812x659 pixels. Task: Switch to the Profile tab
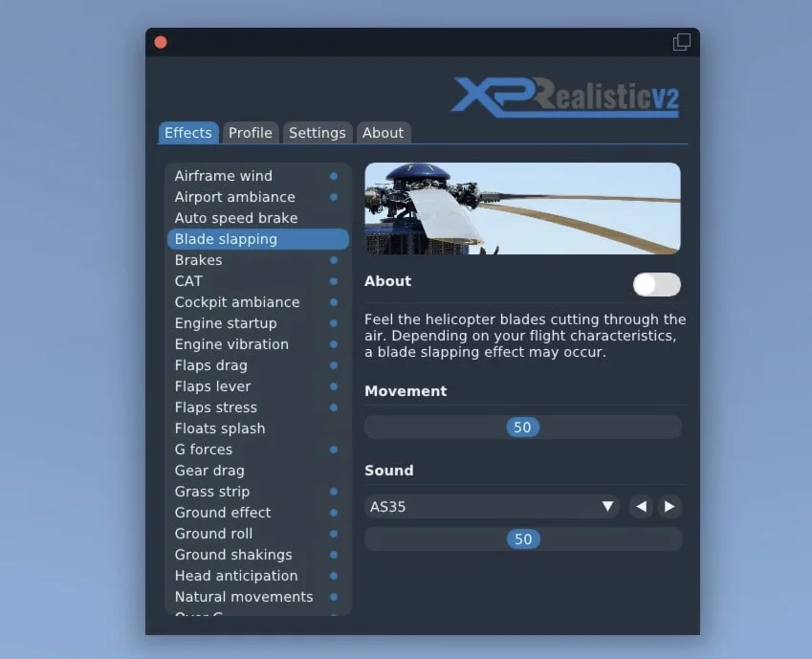click(251, 133)
